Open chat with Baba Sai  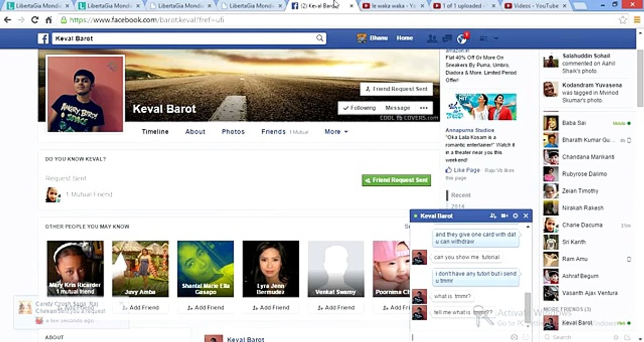pyautogui.click(x=587, y=123)
